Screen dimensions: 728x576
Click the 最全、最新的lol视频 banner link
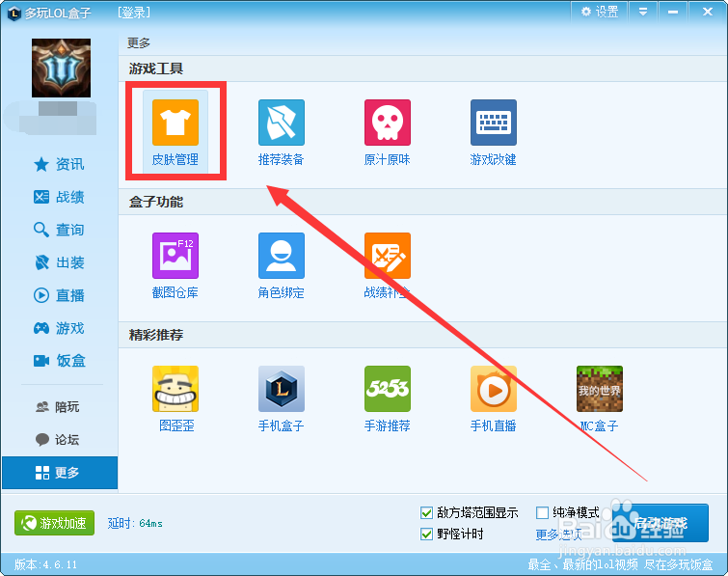coord(620,564)
